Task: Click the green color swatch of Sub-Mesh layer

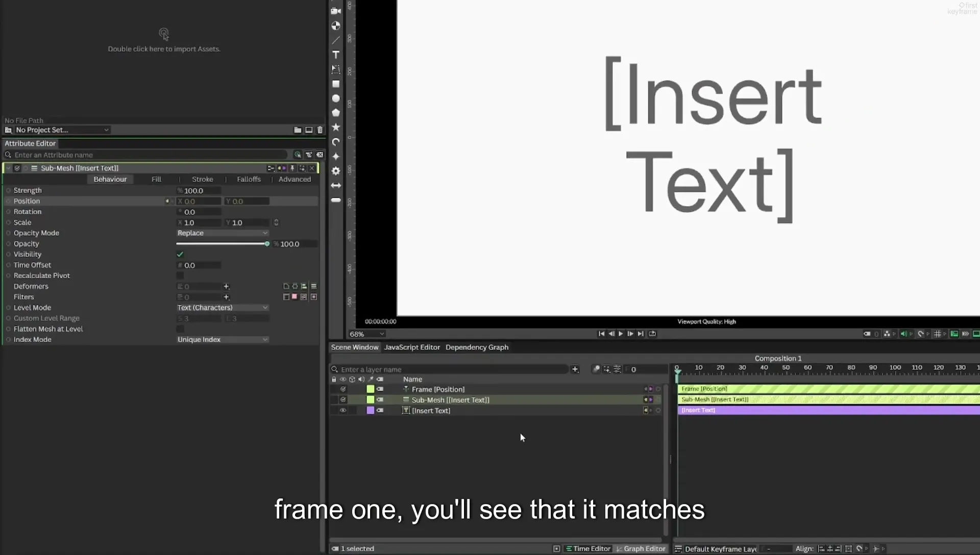Action: 371,400
